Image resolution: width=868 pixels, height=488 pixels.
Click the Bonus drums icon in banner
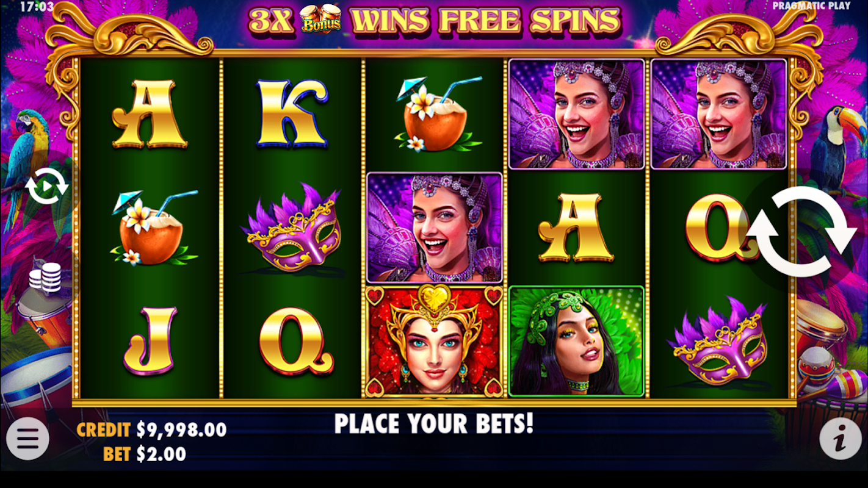[x=320, y=20]
